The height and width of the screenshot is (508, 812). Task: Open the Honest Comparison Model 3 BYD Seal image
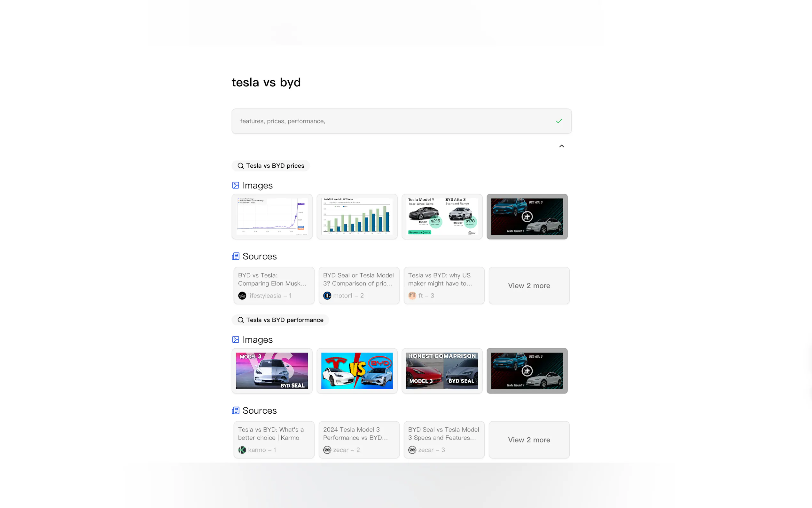click(442, 370)
